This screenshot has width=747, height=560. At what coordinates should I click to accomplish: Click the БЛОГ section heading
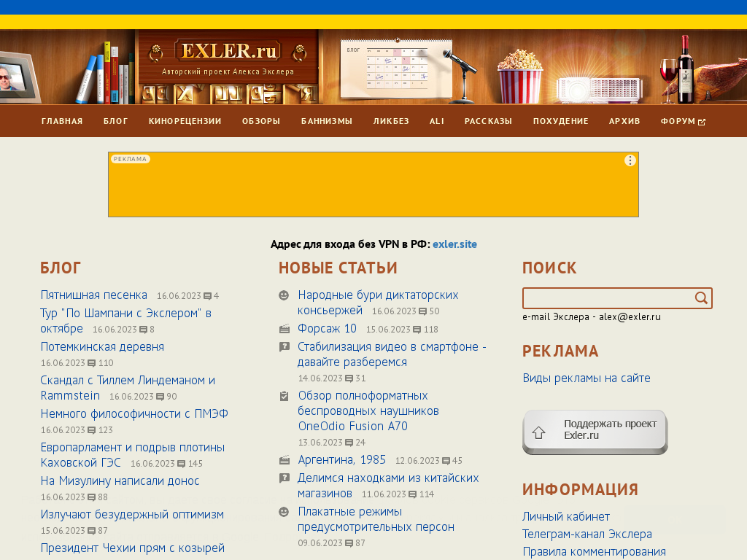(x=61, y=268)
